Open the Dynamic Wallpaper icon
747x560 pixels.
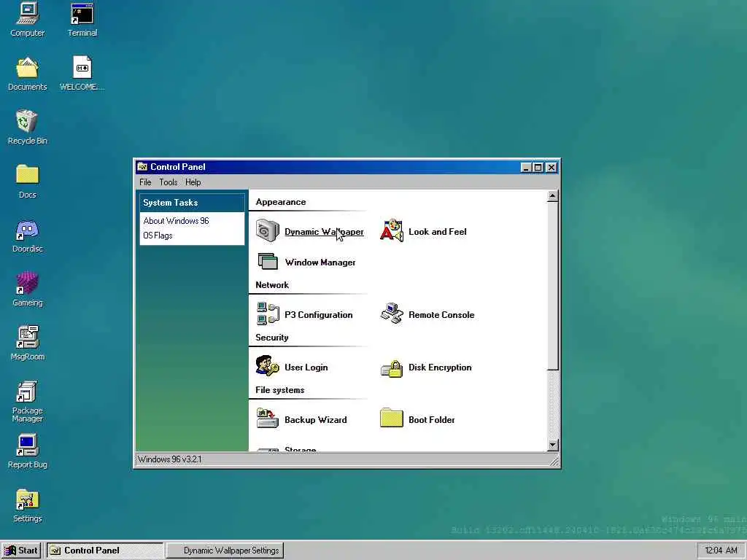tap(267, 231)
